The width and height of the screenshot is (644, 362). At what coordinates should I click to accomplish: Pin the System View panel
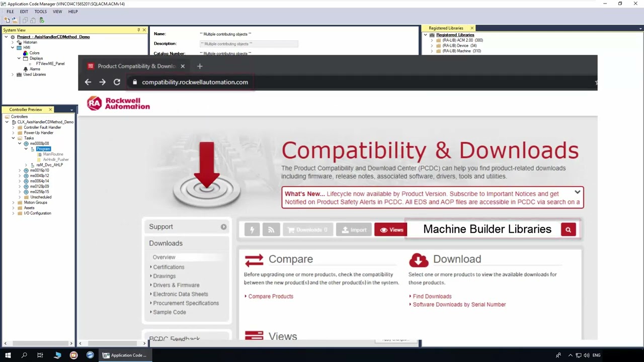[138, 30]
